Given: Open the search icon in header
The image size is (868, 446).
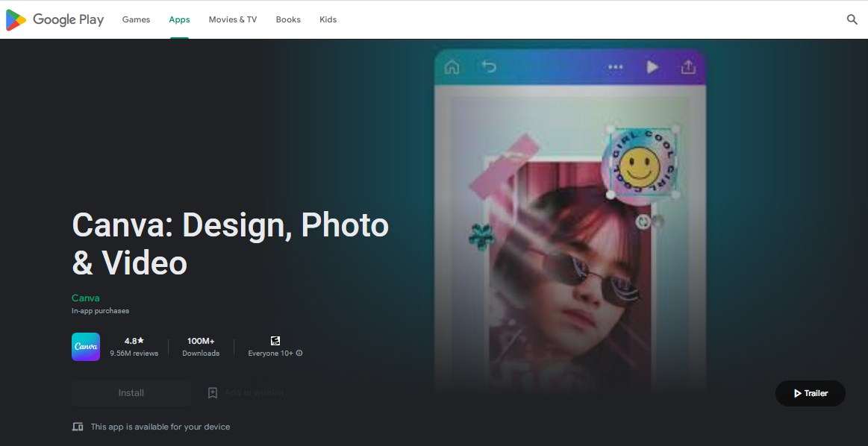Looking at the screenshot, I should coord(852,19).
